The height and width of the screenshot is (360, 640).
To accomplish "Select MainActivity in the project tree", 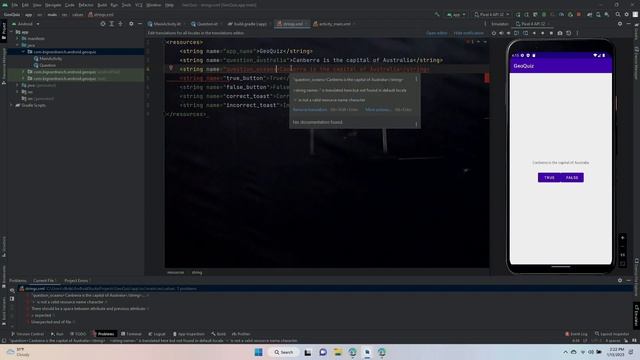I will click(48, 59).
